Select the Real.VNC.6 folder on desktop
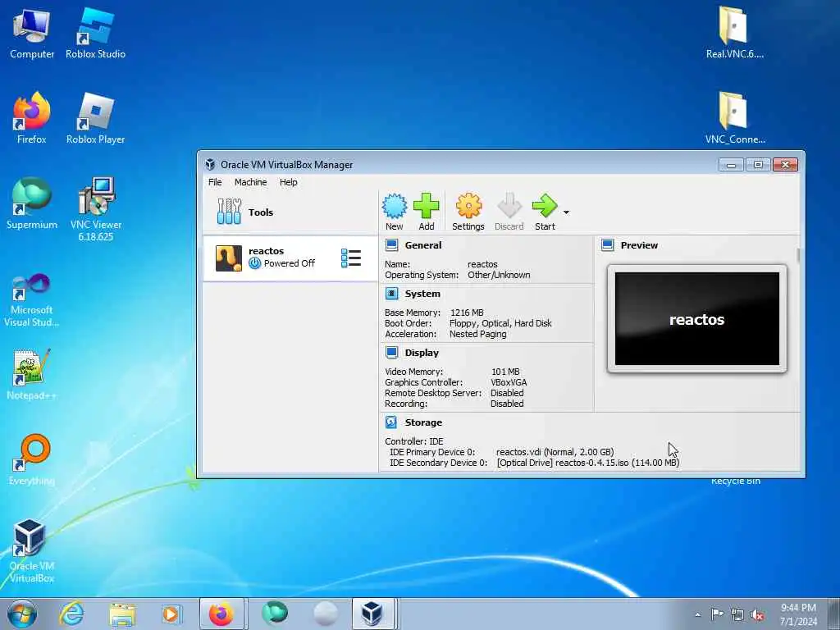 [x=734, y=32]
